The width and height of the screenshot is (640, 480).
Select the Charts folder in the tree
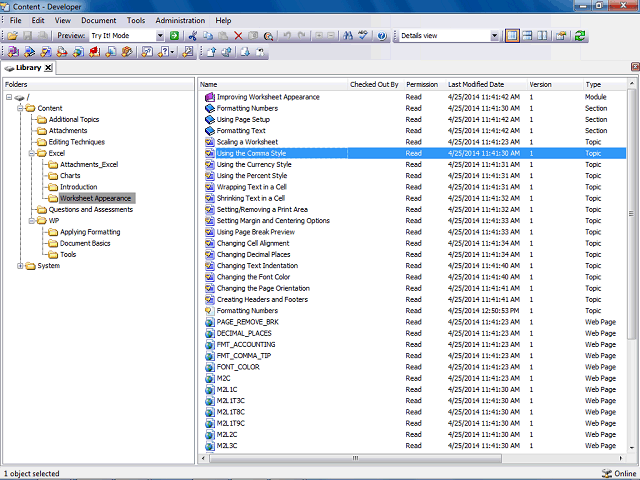click(70, 176)
